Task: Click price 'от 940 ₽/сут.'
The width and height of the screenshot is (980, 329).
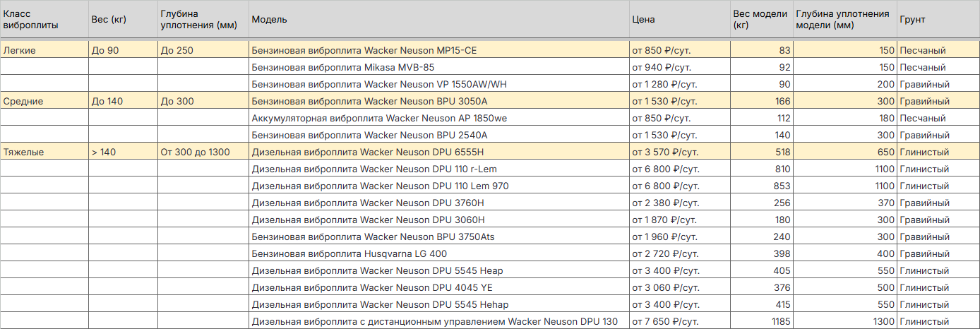Action: [680, 68]
